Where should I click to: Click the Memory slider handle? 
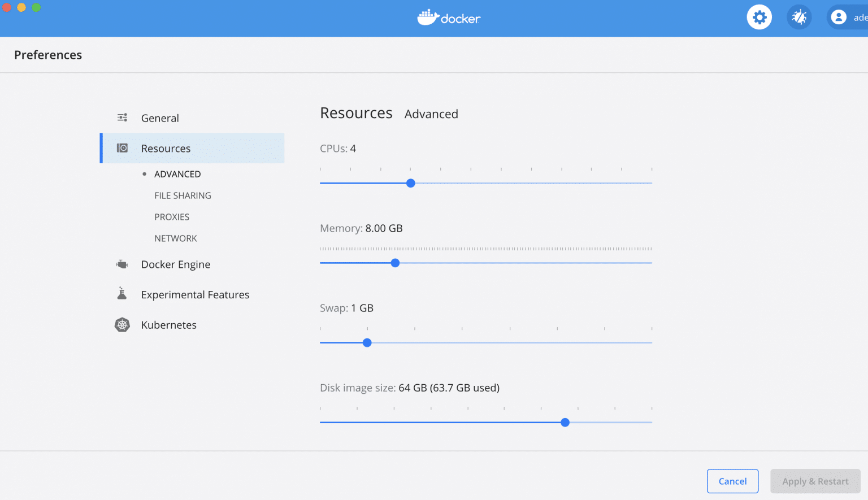pos(396,263)
